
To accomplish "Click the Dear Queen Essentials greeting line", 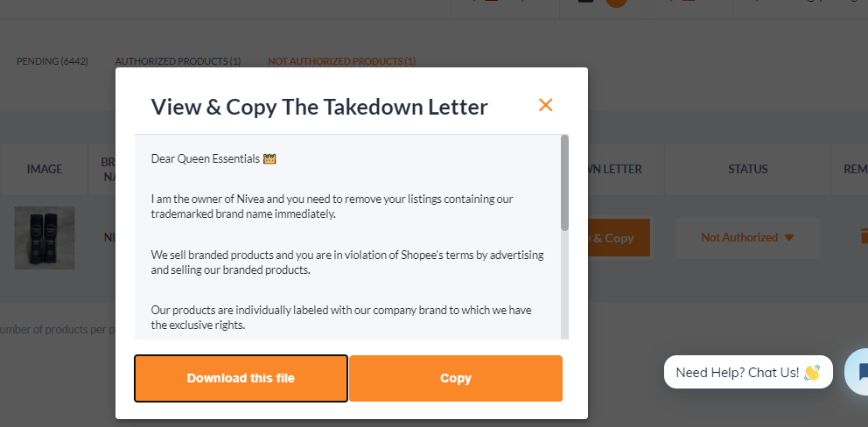I will (x=213, y=159).
